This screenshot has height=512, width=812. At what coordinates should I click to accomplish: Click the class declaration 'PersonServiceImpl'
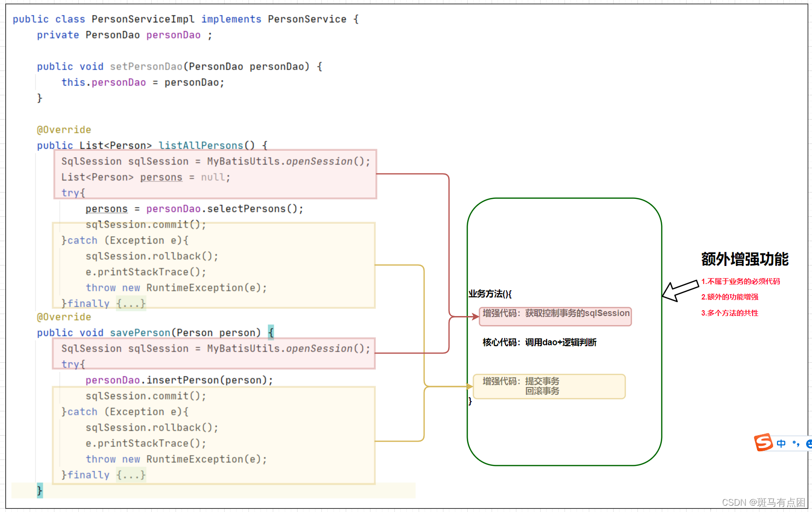143,19
